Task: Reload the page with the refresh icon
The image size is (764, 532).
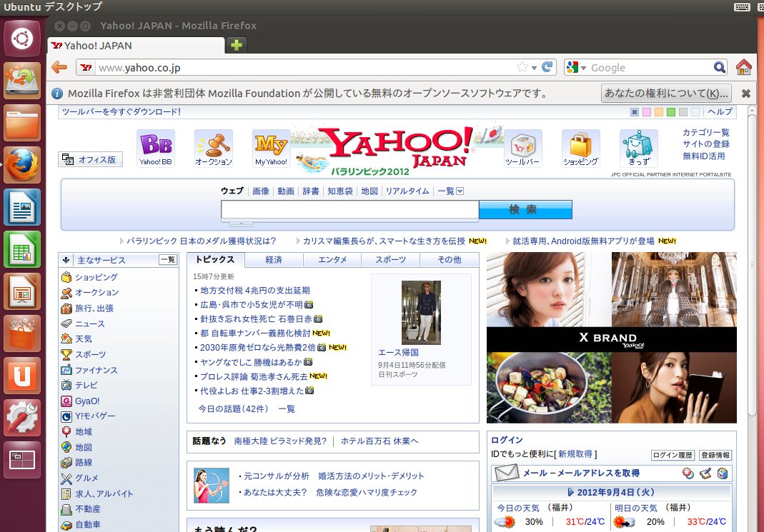Action: coord(548,67)
